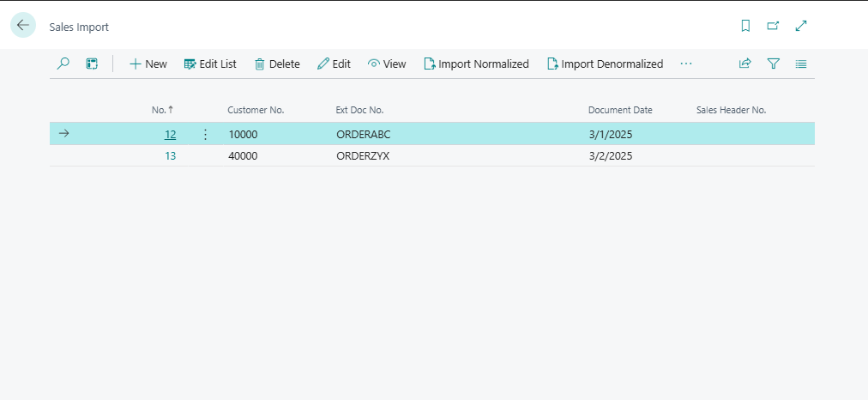Run Import Normalized action
This screenshot has height=400, width=868.
pos(476,64)
